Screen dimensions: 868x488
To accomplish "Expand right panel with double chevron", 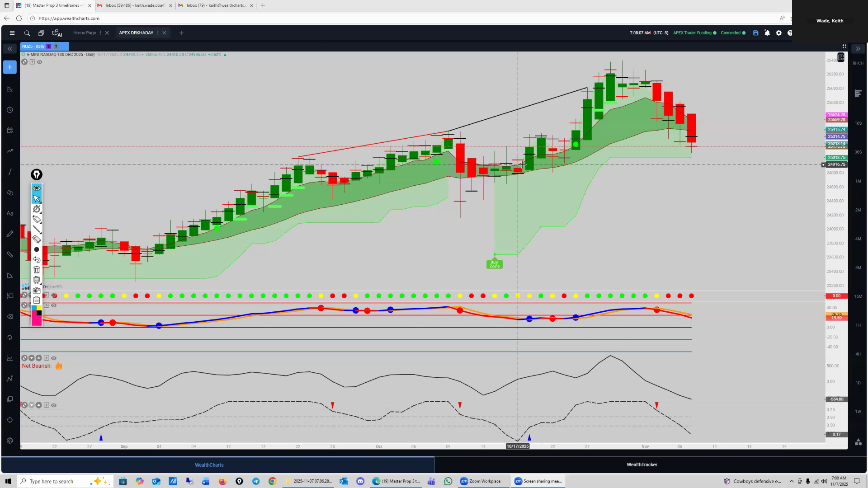I will (x=858, y=48).
